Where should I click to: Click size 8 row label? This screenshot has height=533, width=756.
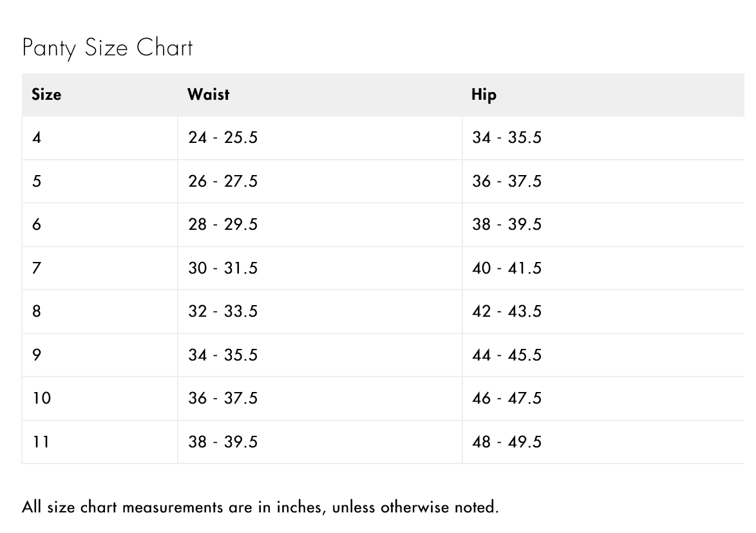coord(37,312)
